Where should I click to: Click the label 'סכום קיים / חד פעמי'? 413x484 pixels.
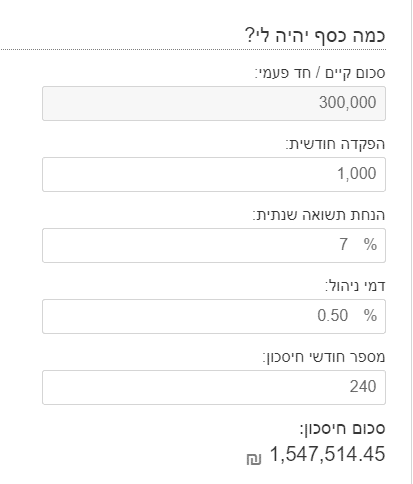[x=320, y=73]
